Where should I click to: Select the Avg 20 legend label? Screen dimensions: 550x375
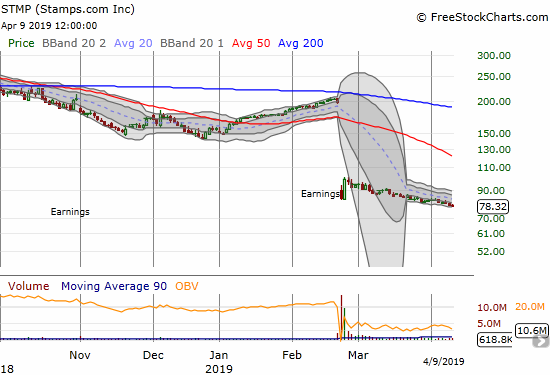click(133, 43)
